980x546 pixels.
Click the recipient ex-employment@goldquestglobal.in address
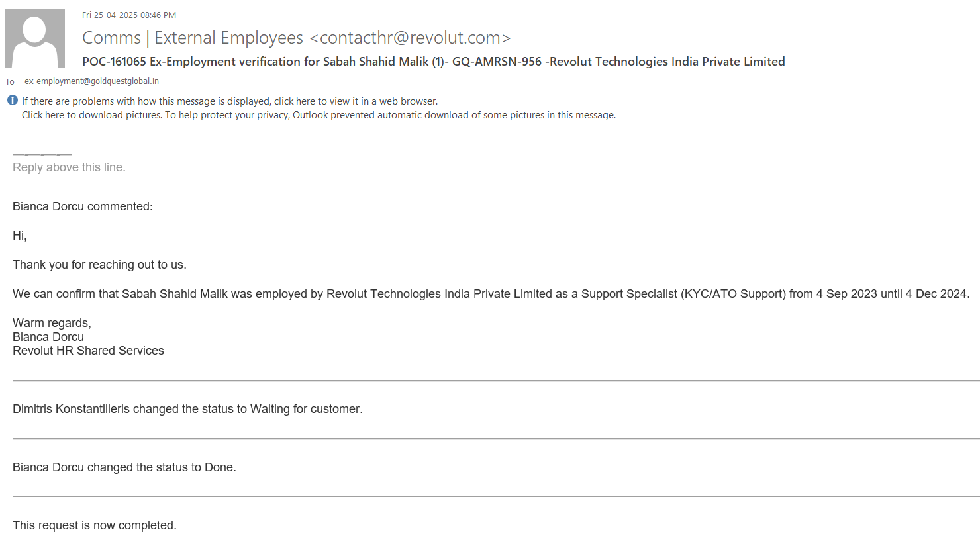(x=91, y=81)
